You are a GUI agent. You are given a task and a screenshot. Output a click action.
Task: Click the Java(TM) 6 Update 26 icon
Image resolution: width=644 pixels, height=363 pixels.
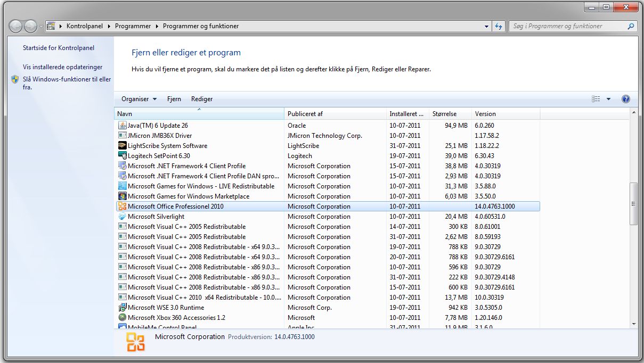pyautogui.click(x=122, y=126)
